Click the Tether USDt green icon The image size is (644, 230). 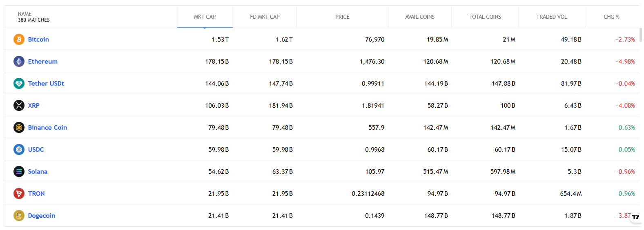(x=19, y=84)
